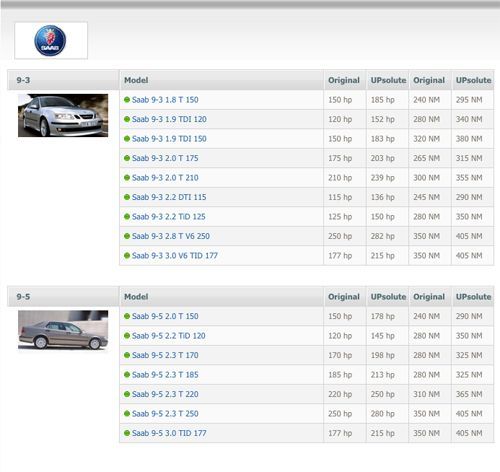Select the 355 NM torque value
The width and height of the screenshot is (500, 472).
coord(469,178)
